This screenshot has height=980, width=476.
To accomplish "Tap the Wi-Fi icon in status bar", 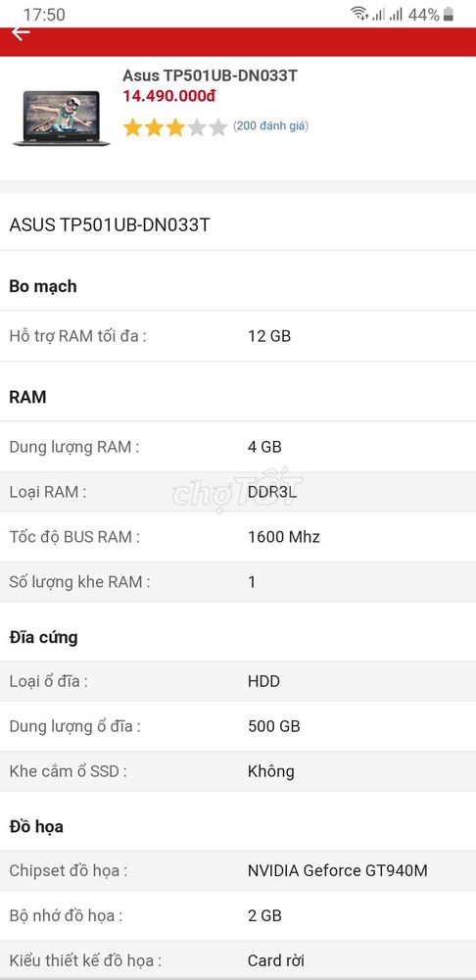I will (x=359, y=14).
